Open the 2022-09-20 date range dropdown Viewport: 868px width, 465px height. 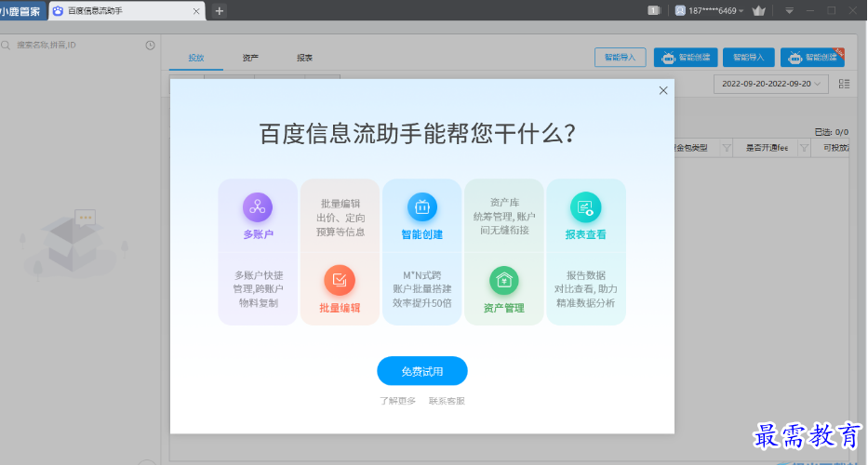click(x=770, y=84)
